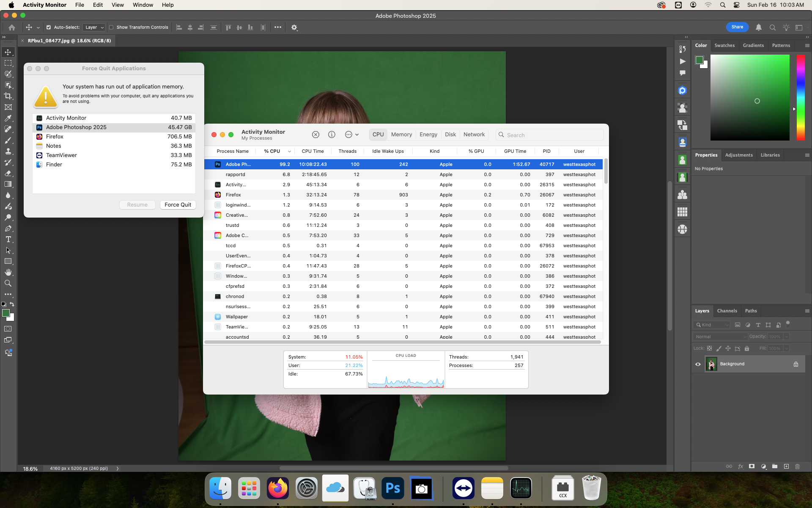Select the Brush tool
The height and width of the screenshot is (508, 812).
click(8, 140)
